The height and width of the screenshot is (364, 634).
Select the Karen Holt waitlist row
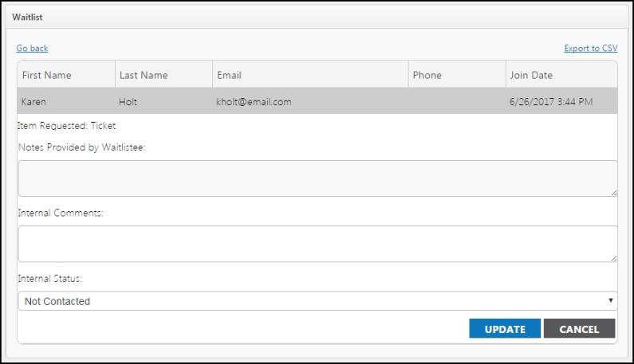[317, 101]
